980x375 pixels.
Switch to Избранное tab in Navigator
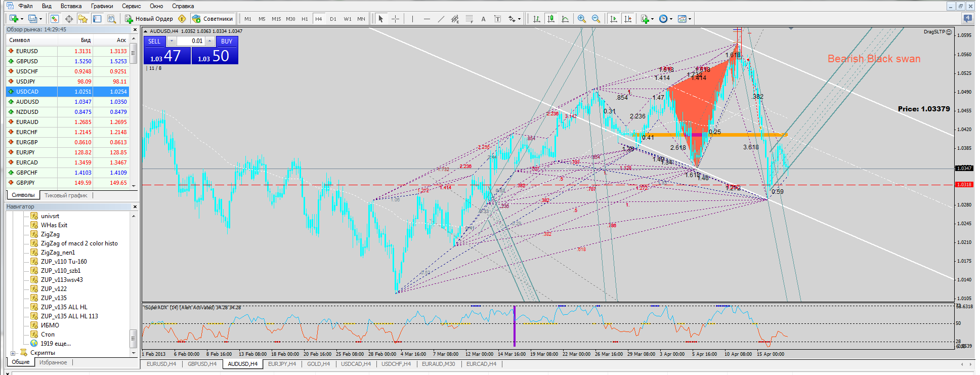53,362
